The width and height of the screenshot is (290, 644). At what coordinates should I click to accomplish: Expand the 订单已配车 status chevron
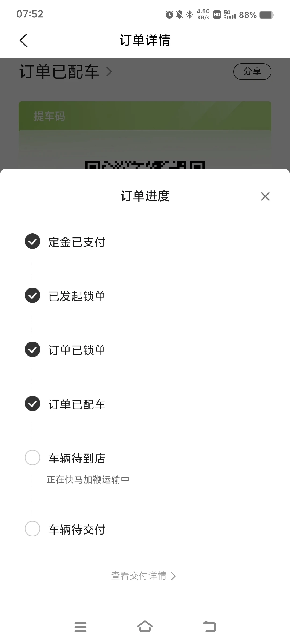pyautogui.click(x=109, y=72)
